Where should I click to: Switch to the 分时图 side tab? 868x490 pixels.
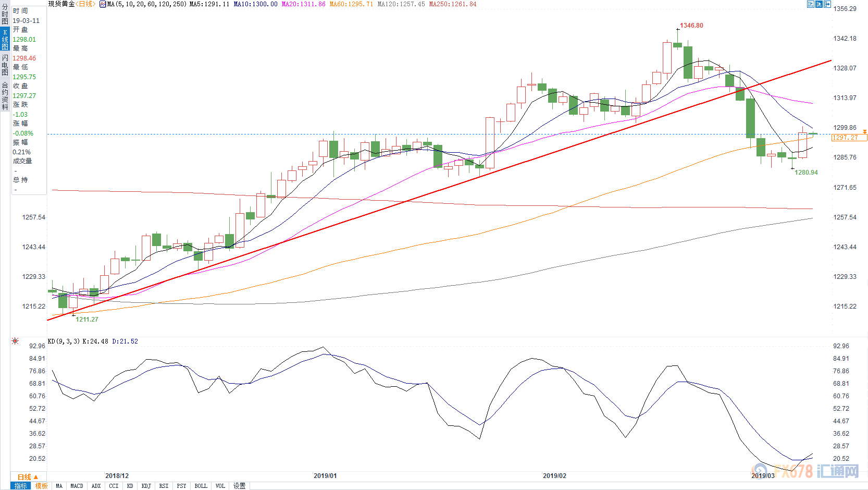(x=5, y=15)
